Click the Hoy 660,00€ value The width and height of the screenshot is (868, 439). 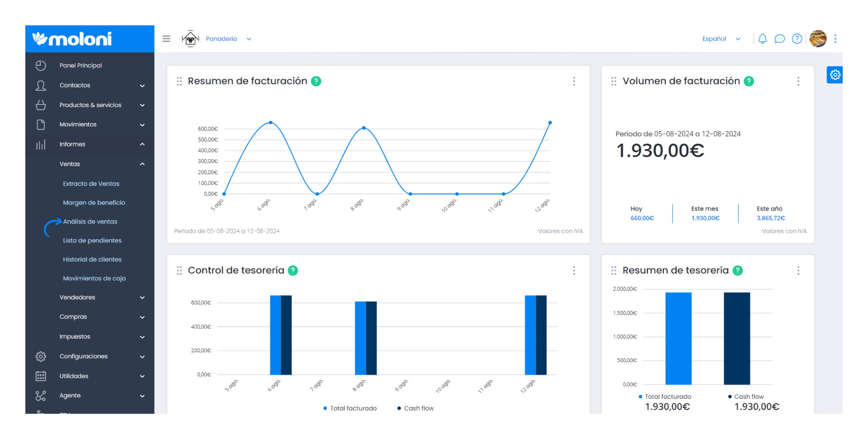pyautogui.click(x=642, y=218)
